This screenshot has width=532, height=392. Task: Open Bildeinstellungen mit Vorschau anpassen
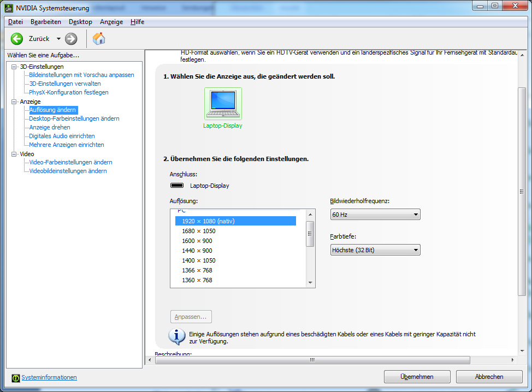coord(81,75)
